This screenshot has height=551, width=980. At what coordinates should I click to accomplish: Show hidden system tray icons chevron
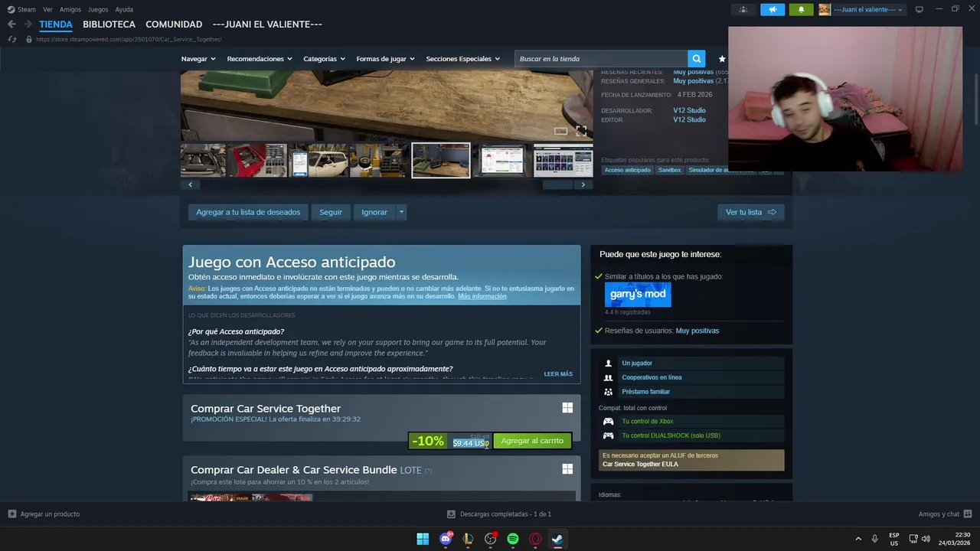click(x=857, y=539)
